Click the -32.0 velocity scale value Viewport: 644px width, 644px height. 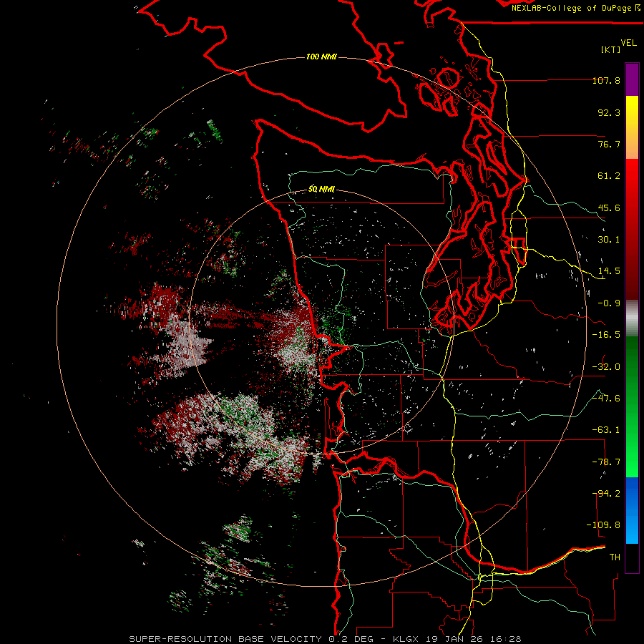[x=606, y=367]
